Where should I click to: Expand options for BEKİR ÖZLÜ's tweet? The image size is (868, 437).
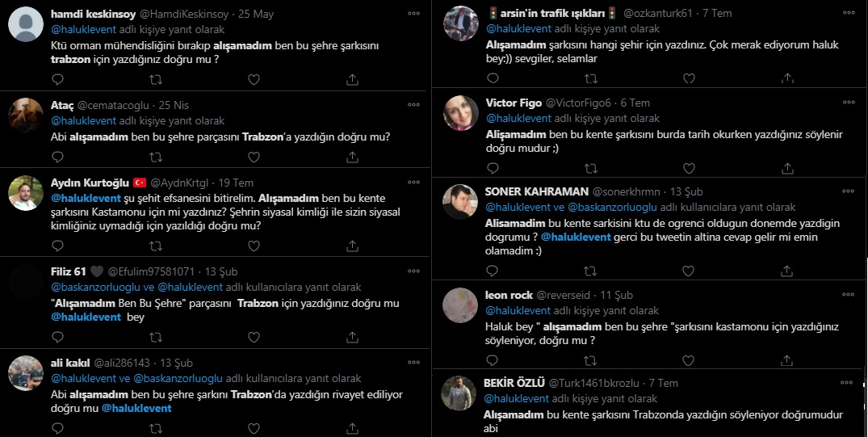[x=849, y=382]
